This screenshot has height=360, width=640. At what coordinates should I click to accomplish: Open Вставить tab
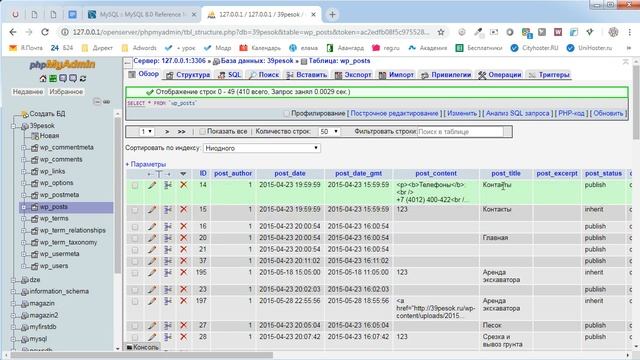pyautogui.click(x=307, y=75)
